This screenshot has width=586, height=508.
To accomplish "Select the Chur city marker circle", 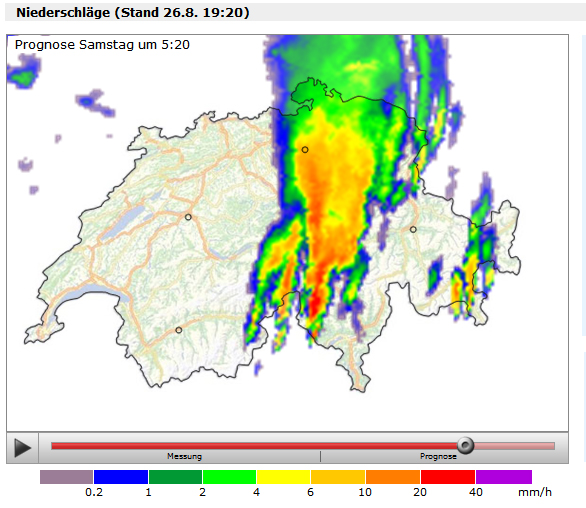I will pyautogui.click(x=413, y=229).
